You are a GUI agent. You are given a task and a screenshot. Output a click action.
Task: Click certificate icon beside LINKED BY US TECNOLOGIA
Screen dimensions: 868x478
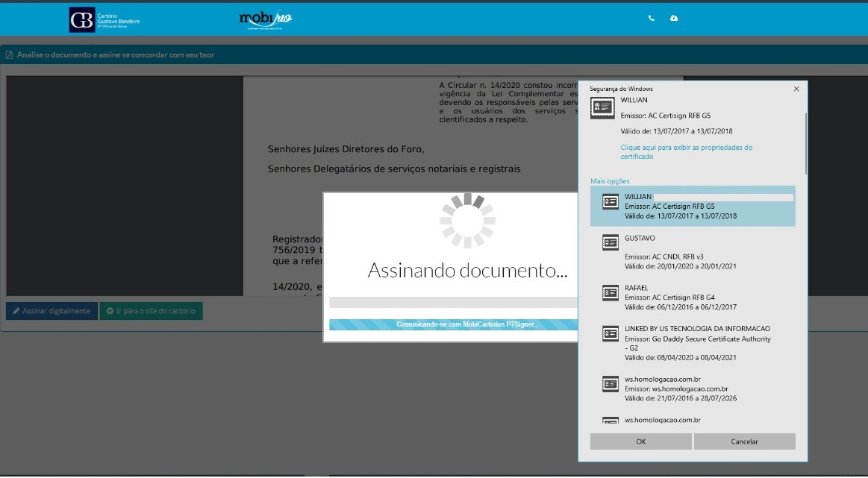coord(610,333)
